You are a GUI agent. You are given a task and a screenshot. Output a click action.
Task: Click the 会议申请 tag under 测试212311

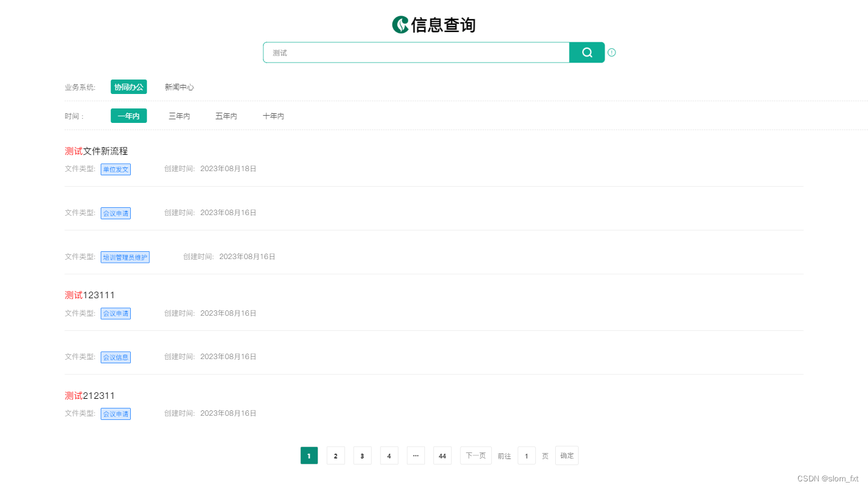click(x=116, y=414)
